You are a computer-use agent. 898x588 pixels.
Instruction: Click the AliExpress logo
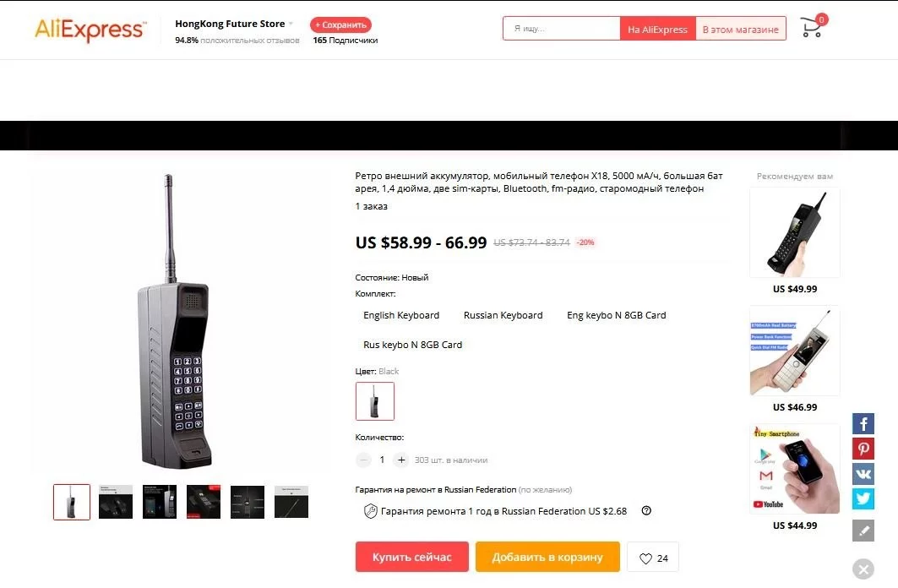point(90,30)
